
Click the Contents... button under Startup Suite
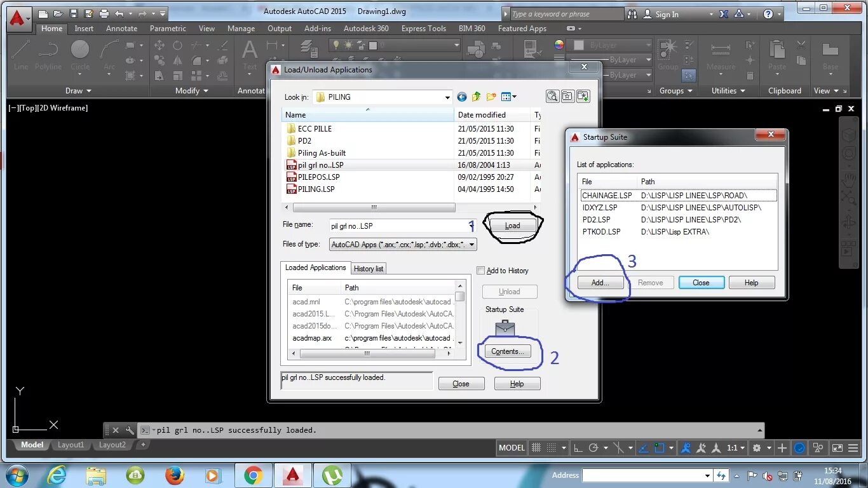[x=507, y=351]
